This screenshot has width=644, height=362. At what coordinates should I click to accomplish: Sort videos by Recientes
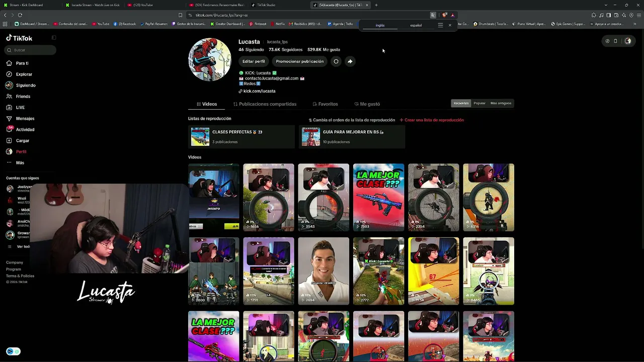click(x=461, y=103)
